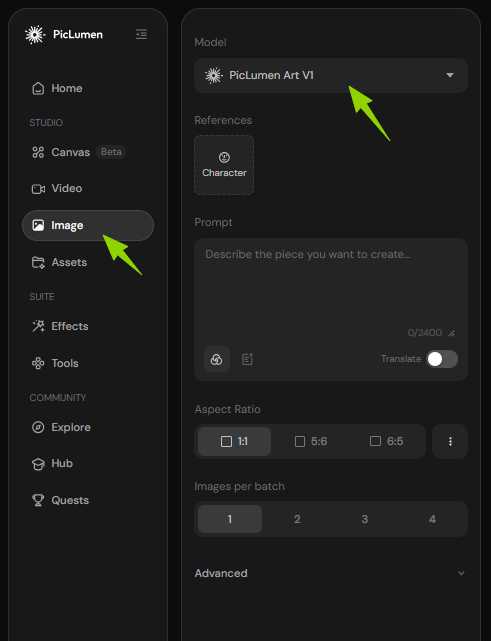The width and height of the screenshot is (491, 641).
Task: Collapse the sidebar with the menu icon
Action: (141, 34)
